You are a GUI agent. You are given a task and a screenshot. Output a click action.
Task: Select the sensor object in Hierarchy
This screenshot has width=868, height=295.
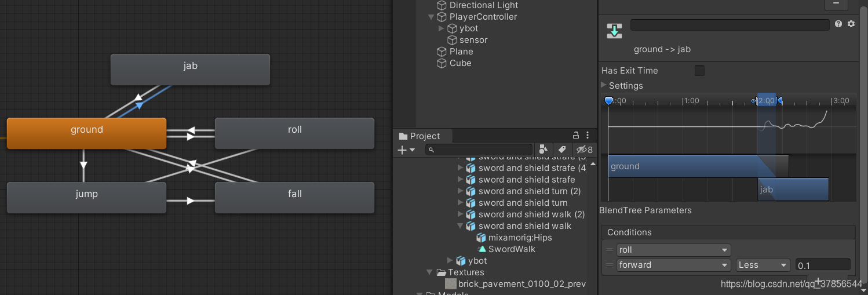pos(473,40)
